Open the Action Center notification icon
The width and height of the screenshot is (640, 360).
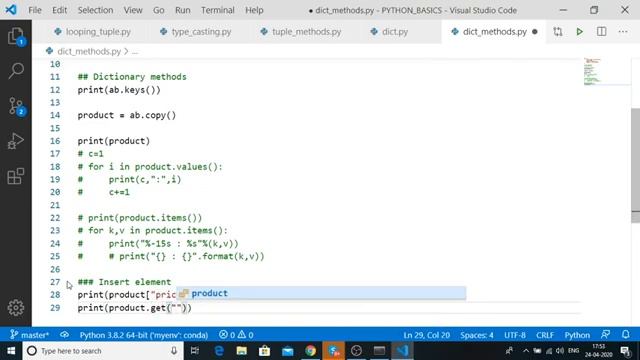625,351
